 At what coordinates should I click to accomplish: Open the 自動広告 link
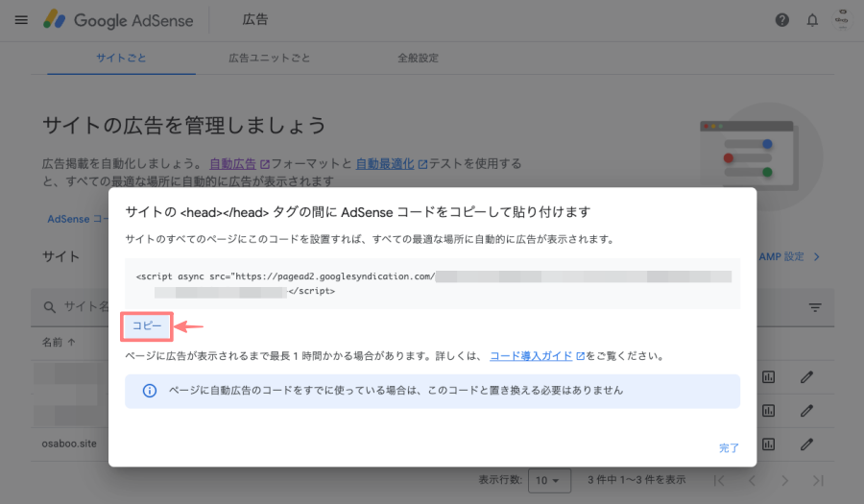click(x=232, y=163)
